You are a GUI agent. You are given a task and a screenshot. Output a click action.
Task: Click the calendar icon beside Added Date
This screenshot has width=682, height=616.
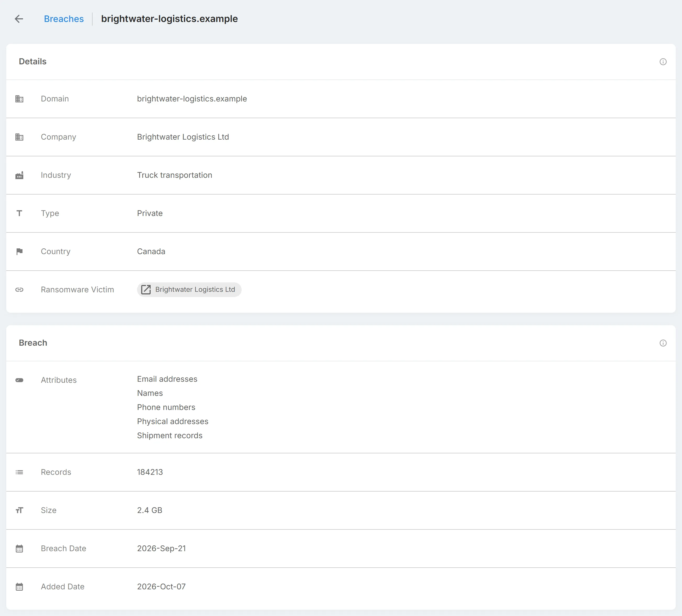19,586
